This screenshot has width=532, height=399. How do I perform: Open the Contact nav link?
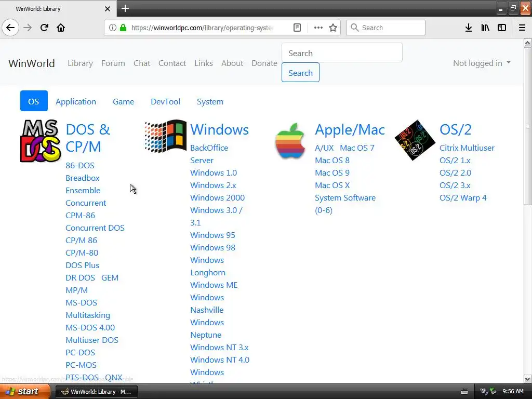point(172,63)
